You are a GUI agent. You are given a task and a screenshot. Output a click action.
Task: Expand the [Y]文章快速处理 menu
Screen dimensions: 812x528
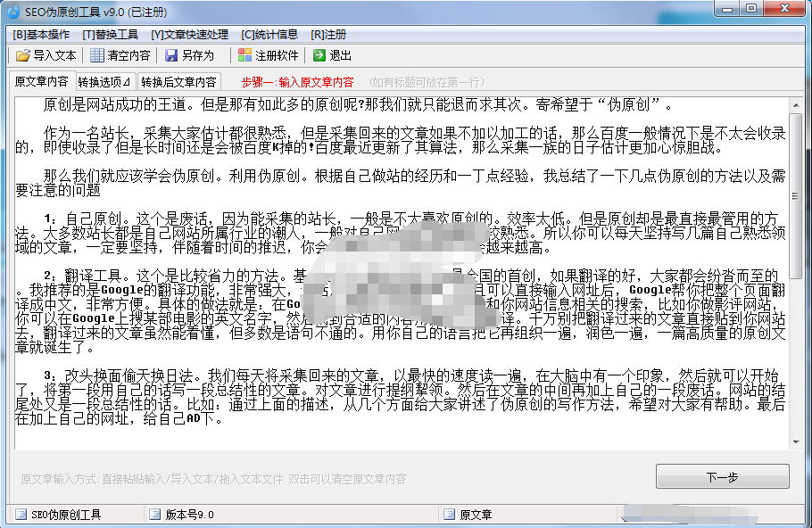click(189, 35)
